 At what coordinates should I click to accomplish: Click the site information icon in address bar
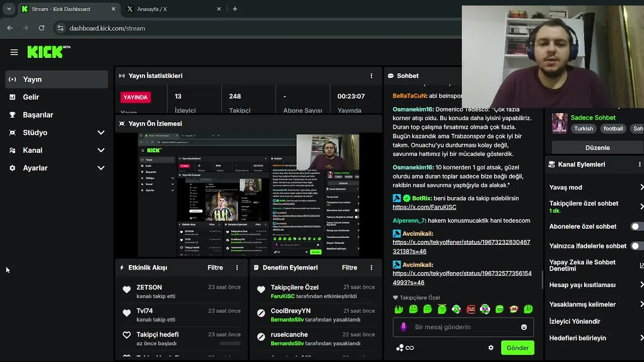pos(60,28)
